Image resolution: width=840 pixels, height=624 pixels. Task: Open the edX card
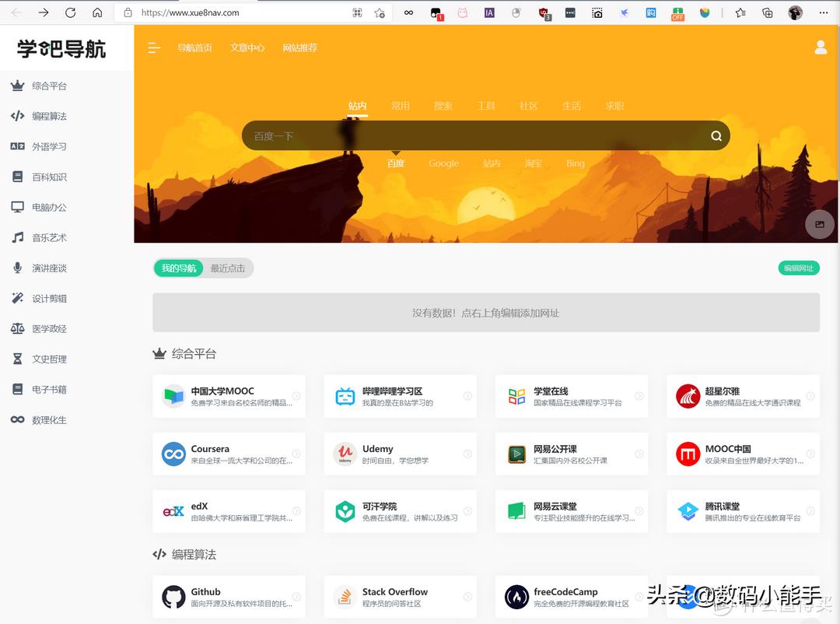click(x=229, y=511)
